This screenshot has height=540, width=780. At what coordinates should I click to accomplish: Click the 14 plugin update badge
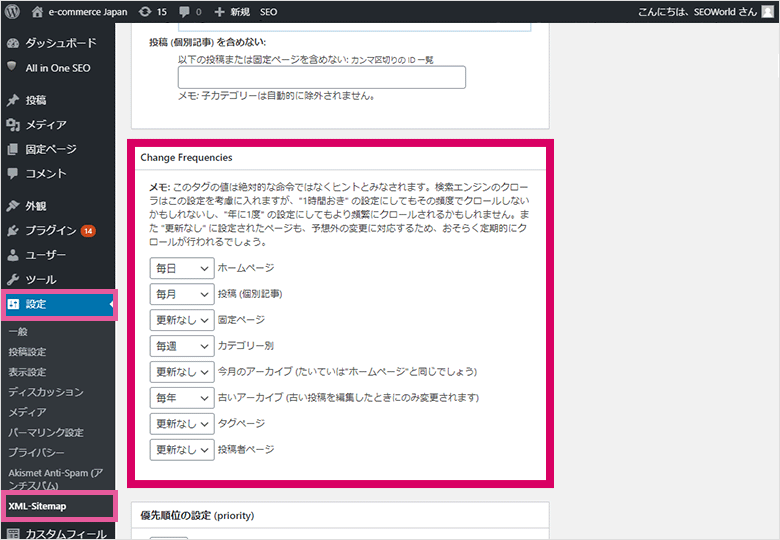[88, 231]
